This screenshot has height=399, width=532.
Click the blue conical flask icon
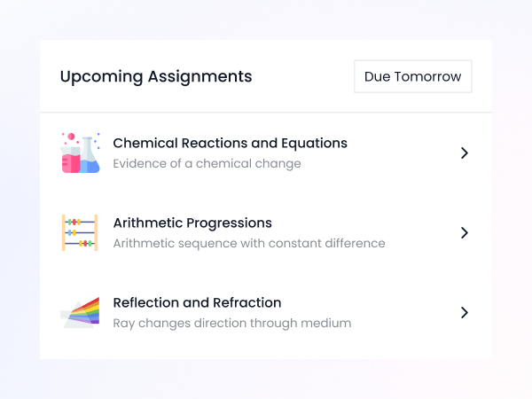(x=90, y=158)
